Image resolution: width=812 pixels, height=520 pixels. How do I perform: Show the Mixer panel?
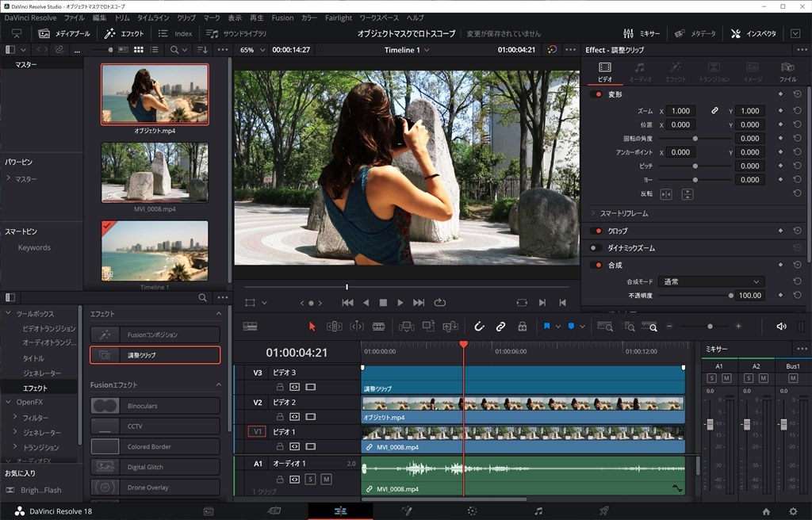641,33
